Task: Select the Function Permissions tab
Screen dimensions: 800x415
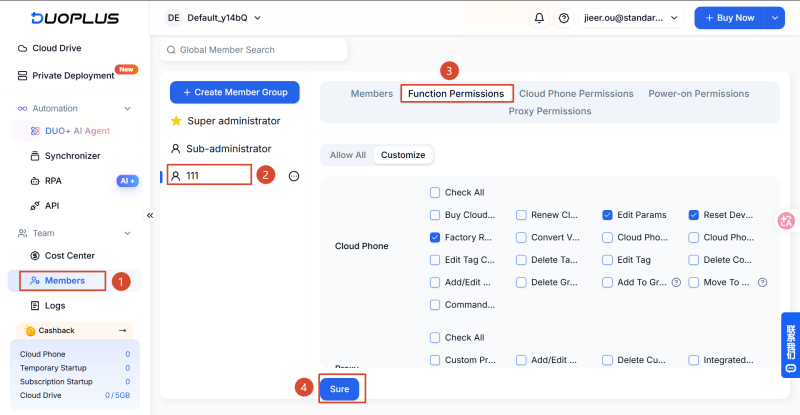Action: point(456,94)
